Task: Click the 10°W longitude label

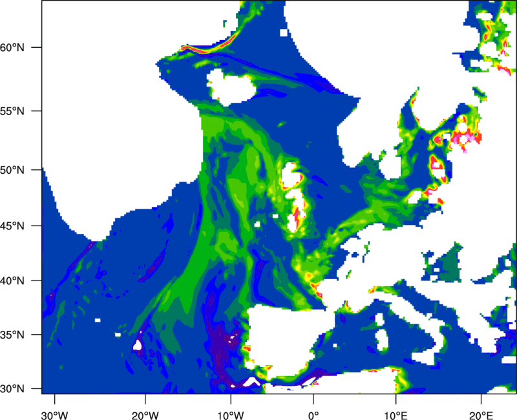Action: pos(231,415)
